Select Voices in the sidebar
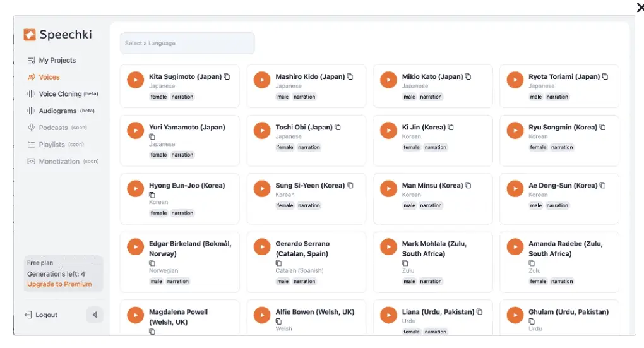 pos(44,77)
